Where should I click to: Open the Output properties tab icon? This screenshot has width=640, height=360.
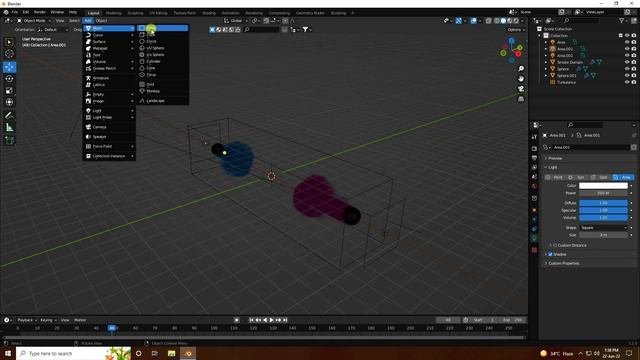coord(534,158)
